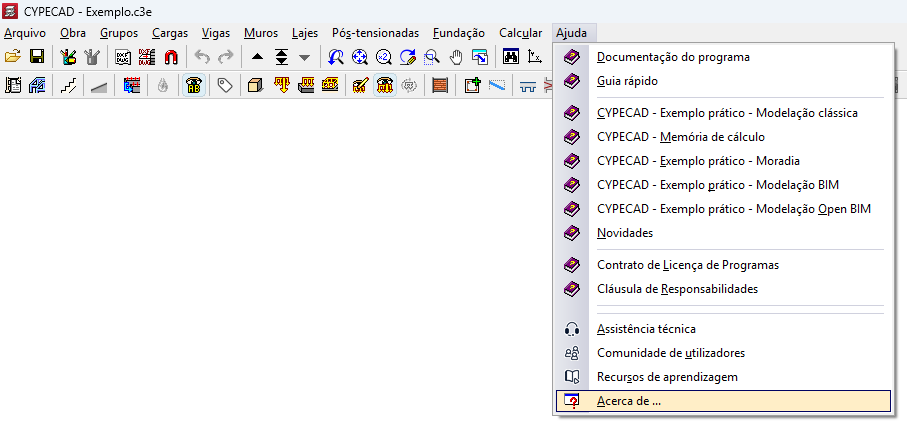This screenshot has height=424, width=907.
Task: Click the binoculars search icon
Action: pyautogui.click(x=511, y=57)
